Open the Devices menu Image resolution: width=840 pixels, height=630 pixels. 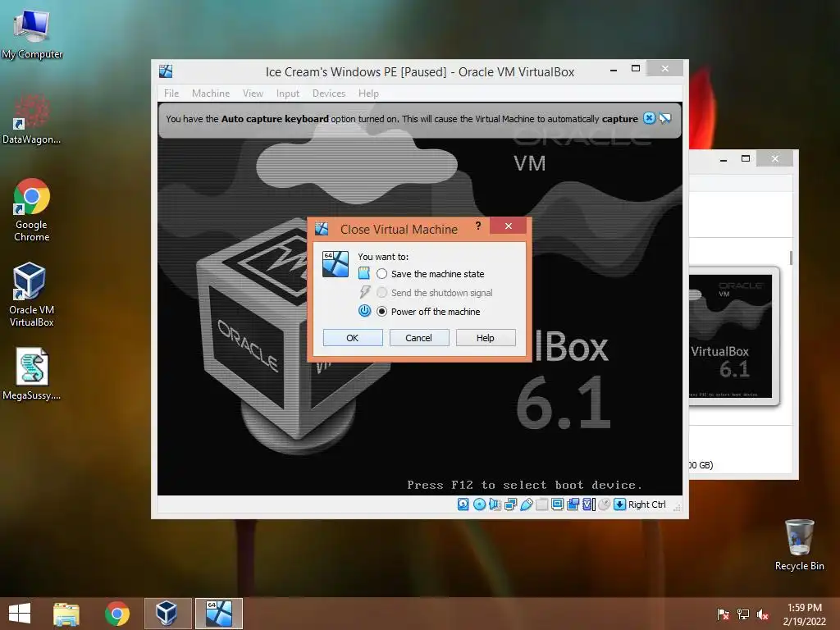pos(328,94)
